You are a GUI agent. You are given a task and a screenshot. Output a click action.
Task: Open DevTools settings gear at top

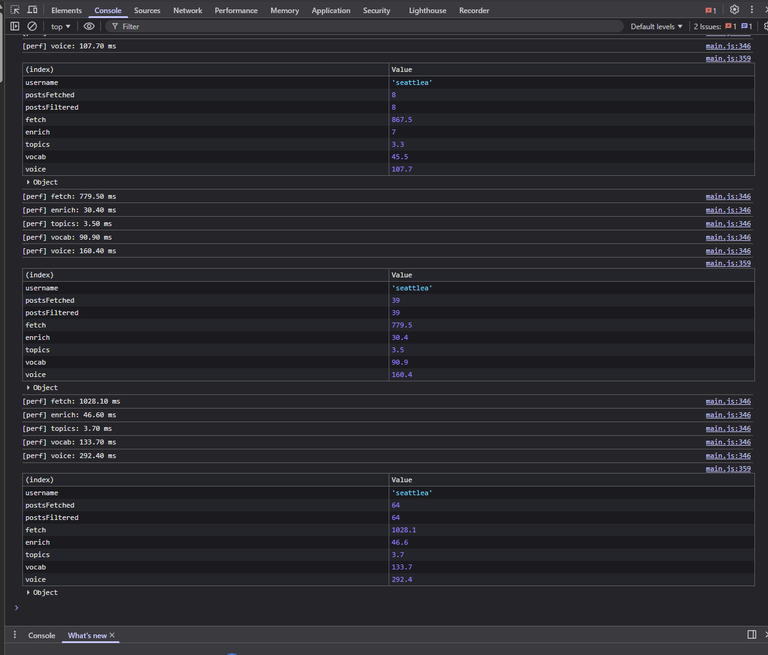click(x=734, y=10)
